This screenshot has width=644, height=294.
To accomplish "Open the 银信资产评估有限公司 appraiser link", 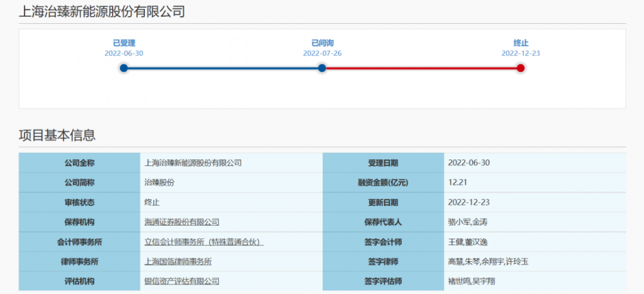I will click(182, 281).
